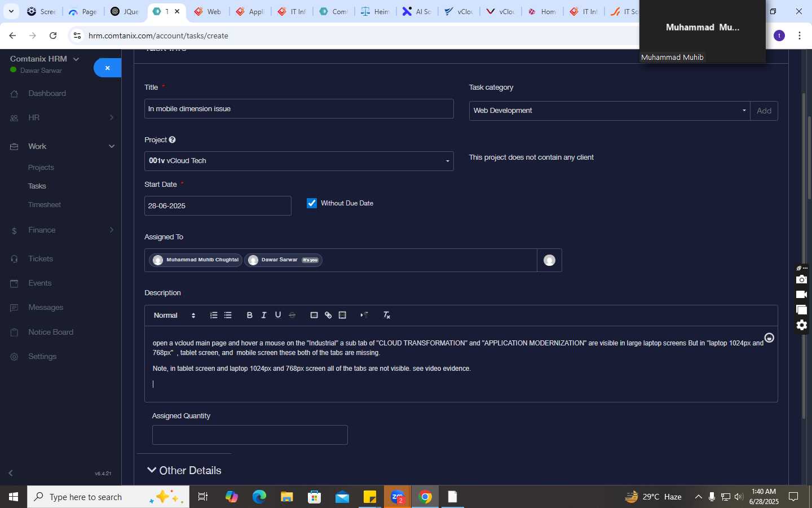
Task: Open the Timesheet submenu item
Action: click(45, 205)
